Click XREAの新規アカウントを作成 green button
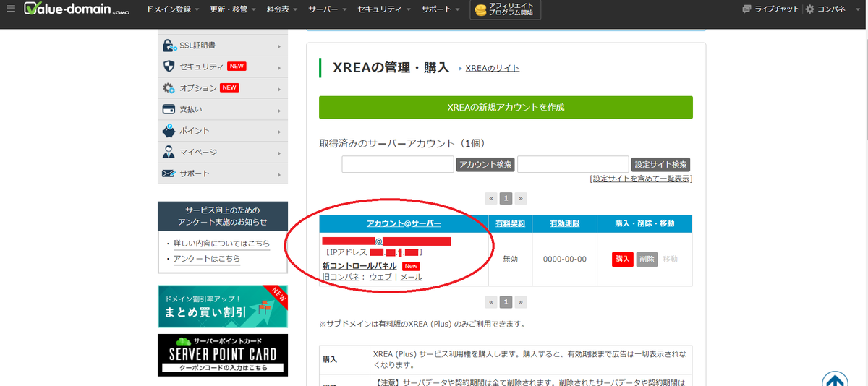Viewport: 868px width, 386px height. coord(506,107)
